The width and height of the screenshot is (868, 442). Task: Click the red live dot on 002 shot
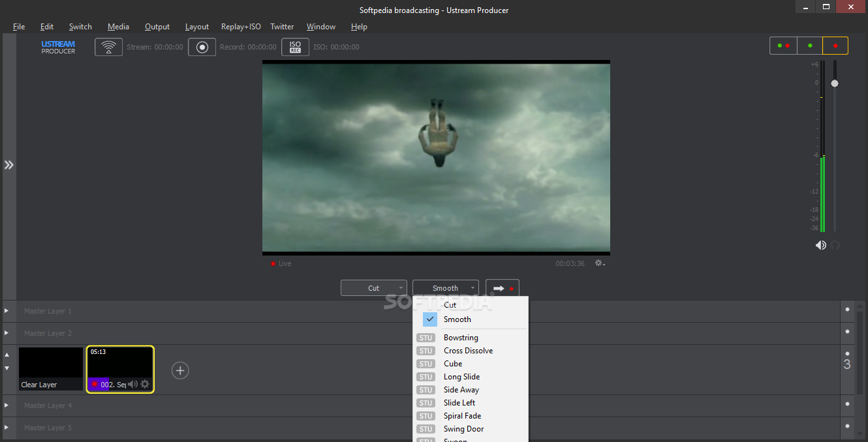coord(94,385)
